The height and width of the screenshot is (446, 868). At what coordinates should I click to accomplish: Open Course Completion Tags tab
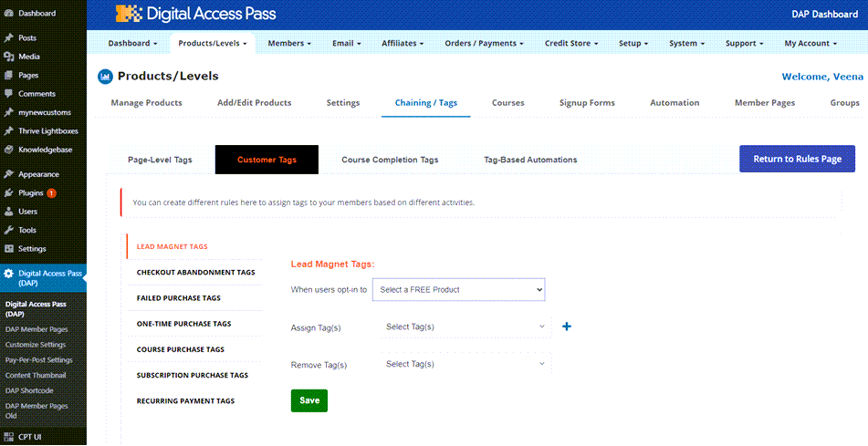390,160
